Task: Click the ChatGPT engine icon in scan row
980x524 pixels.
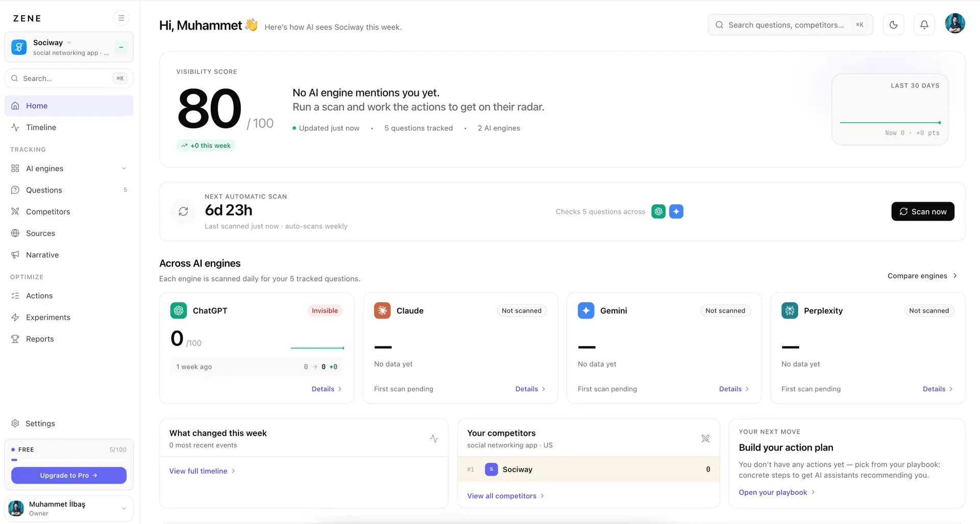Action: [x=658, y=211]
